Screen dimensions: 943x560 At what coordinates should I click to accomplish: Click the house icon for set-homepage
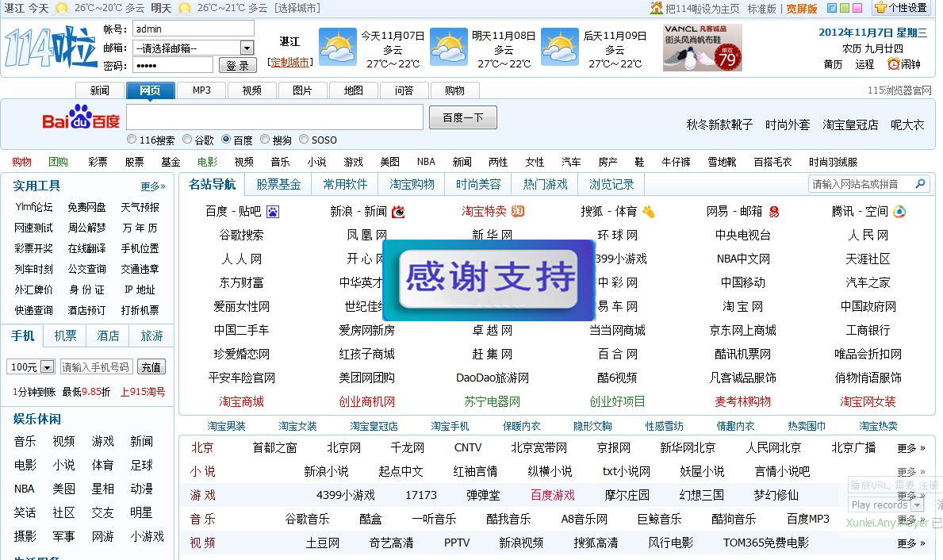click(x=656, y=8)
